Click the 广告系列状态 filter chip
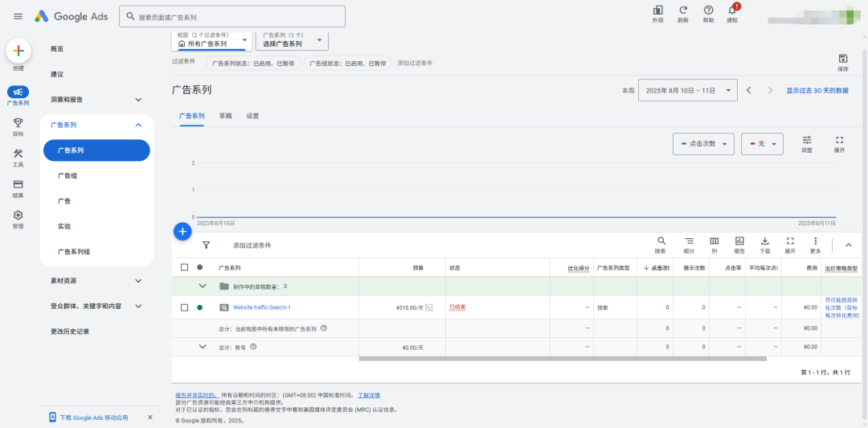This screenshot has height=428, width=868. pos(253,64)
